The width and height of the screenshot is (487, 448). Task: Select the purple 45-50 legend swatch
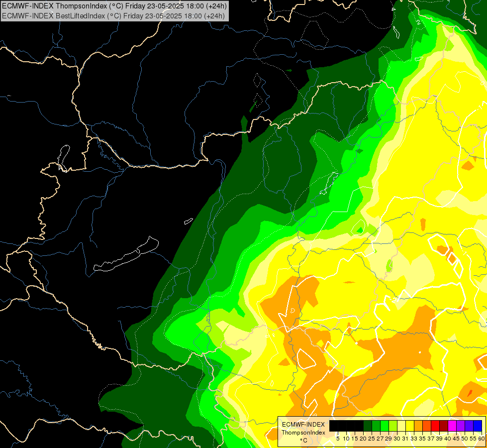(x=461, y=426)
